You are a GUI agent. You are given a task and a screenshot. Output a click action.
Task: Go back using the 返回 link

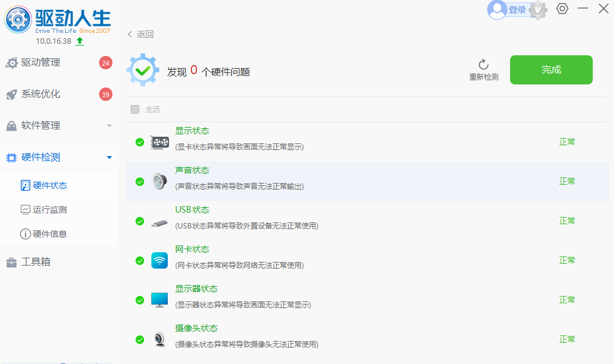pyautogui.click(x=141, y=34)
